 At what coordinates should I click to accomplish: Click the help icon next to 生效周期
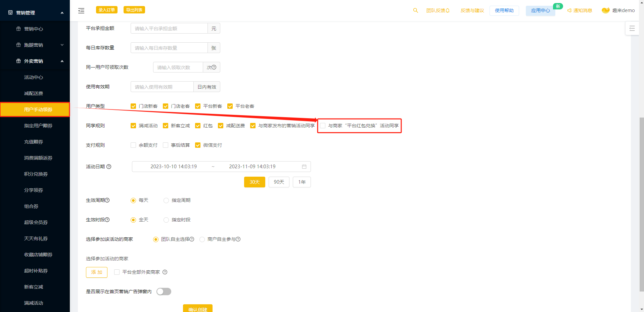pos(107,200)
